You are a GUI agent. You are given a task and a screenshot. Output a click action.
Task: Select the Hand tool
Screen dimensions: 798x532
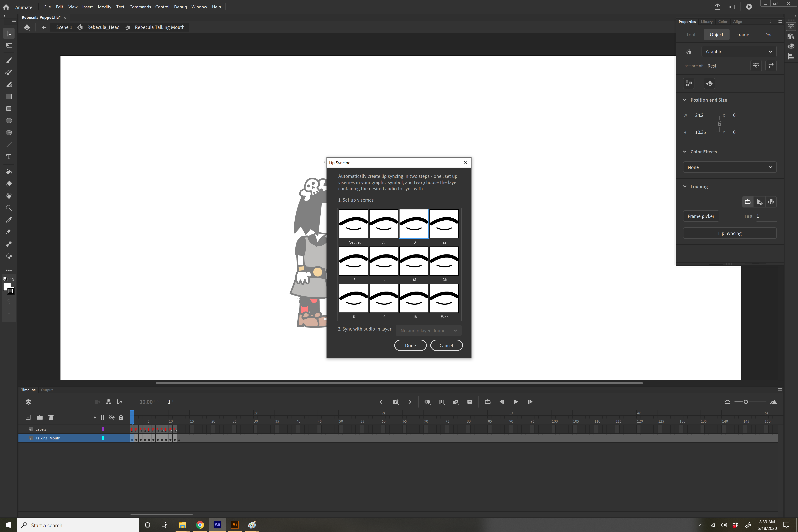[9, 196]
